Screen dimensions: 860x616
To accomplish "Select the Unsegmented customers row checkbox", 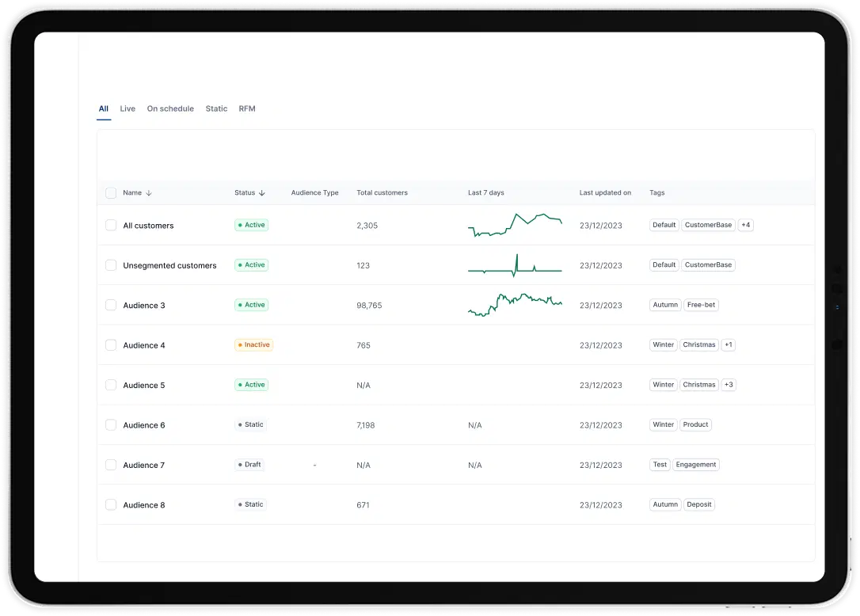I will pos(111,265).
